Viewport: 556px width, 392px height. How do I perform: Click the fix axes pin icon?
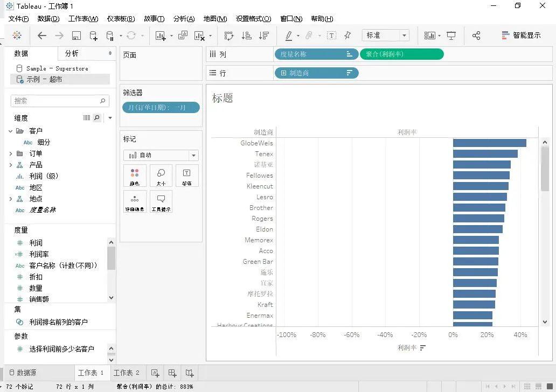pyautogui.click(x=347, y=36)
